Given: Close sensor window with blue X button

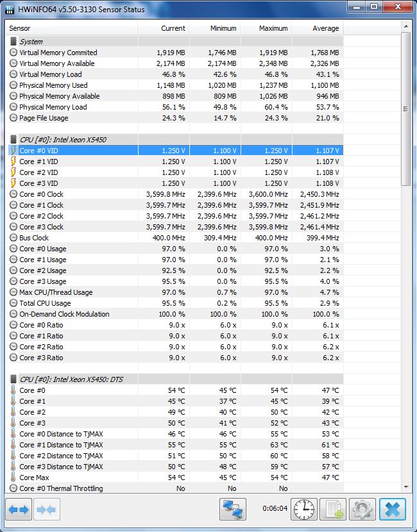Looking at the screenshot, I should [393, 509].
